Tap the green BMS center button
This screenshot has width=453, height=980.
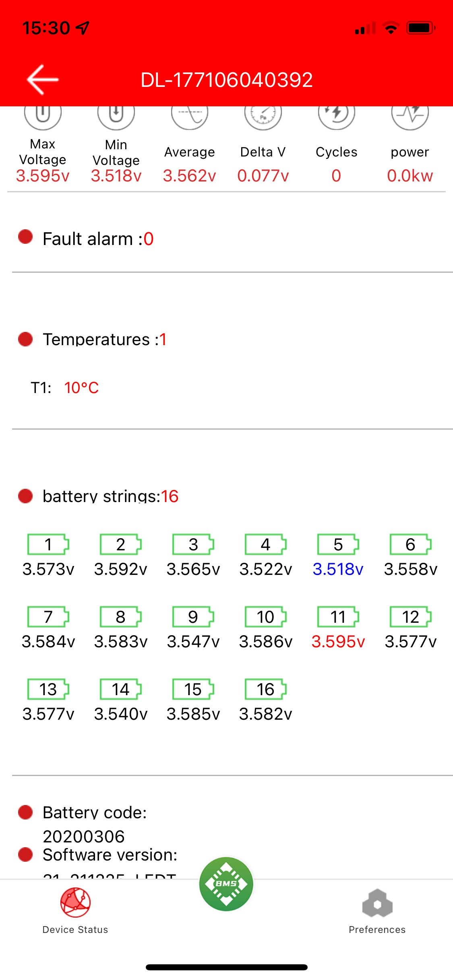(226, 884)
